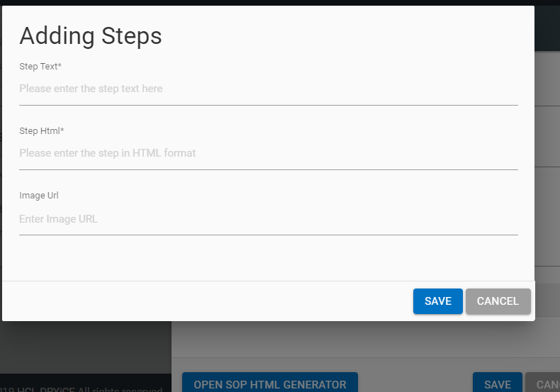Focus the Step Html input field
The height and width of the screenshot is (392, 560).
(x=268, y=153)
